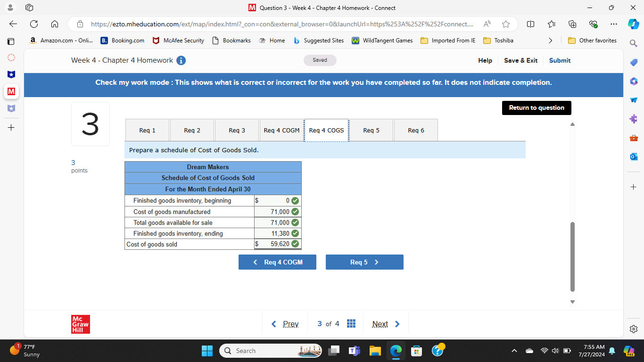Open the Edge Settings and more menu
This screenshot has height=362, width=644.
tap(613, 24)
